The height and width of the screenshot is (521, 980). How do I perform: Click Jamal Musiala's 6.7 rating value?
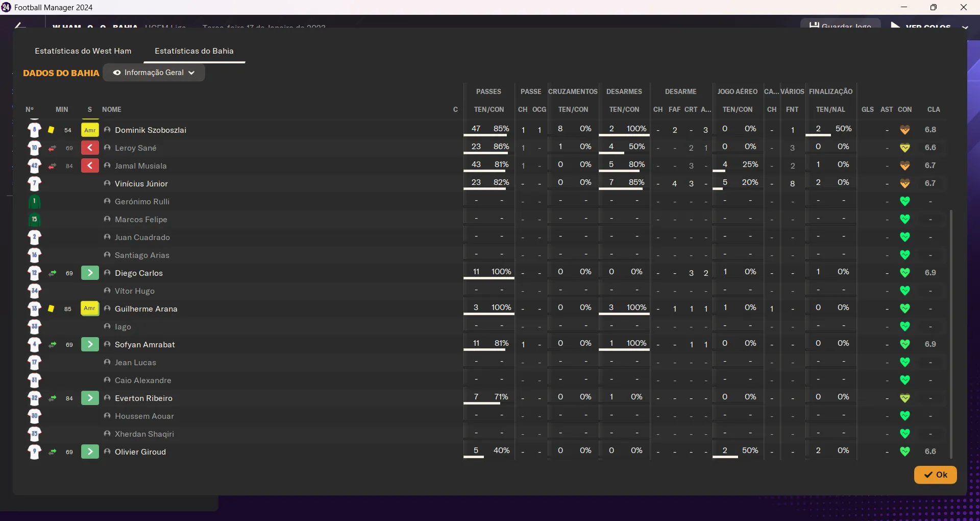930,165
